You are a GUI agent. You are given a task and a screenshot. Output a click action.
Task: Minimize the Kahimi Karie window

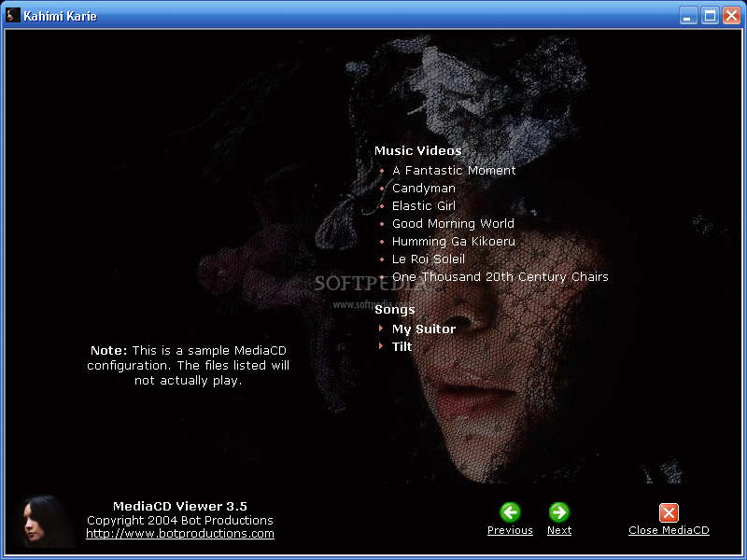coord(687,16)
